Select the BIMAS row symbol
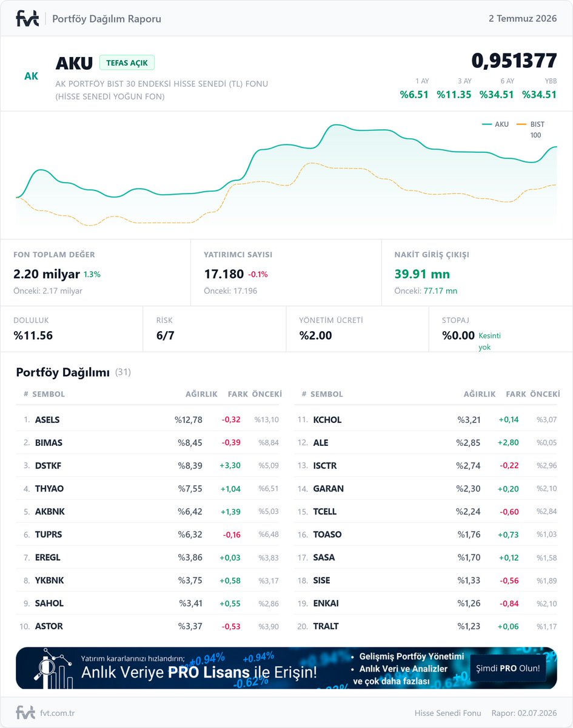Image resolution: width=573 pixels, height=728 pixels. tap(49, 443)
